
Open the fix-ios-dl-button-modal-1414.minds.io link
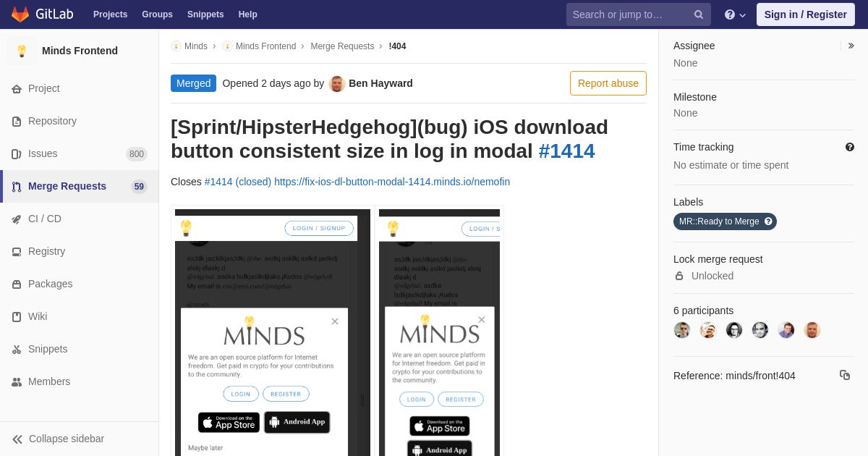coord(392,182)
